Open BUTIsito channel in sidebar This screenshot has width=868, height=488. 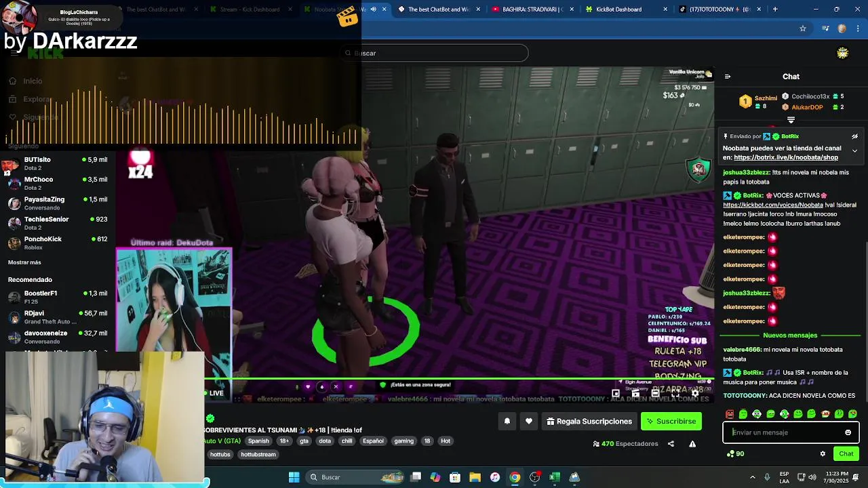[x=58, y=163]
